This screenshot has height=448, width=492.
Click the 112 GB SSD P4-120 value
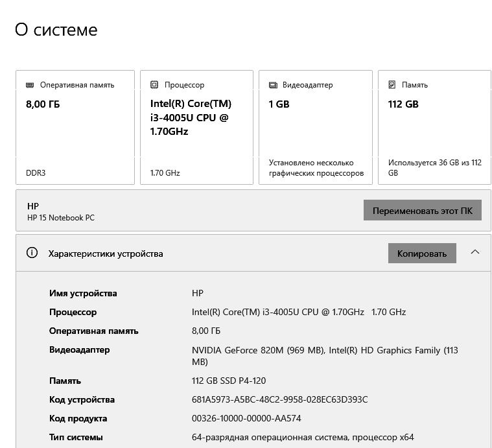point(229,381)
